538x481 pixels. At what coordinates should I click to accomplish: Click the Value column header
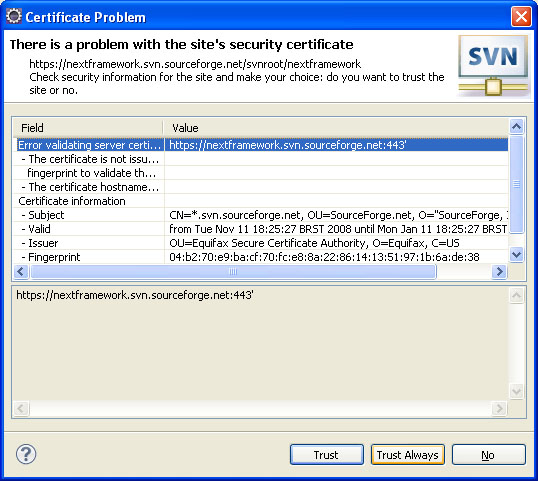pyautogui.click(x=336, y=128)
